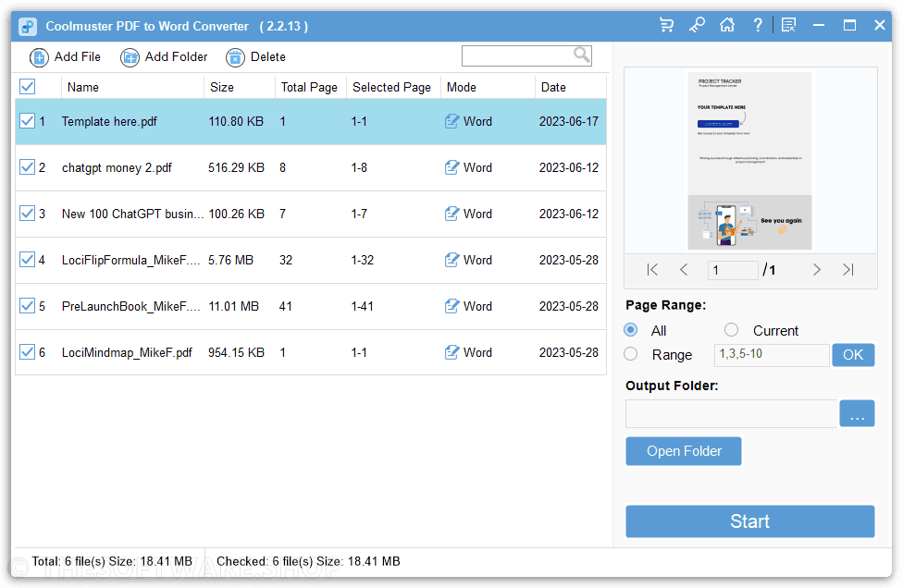Screen dimensions: 903x588
Task: Go to next preview page
Action: [x=817, y=269]
